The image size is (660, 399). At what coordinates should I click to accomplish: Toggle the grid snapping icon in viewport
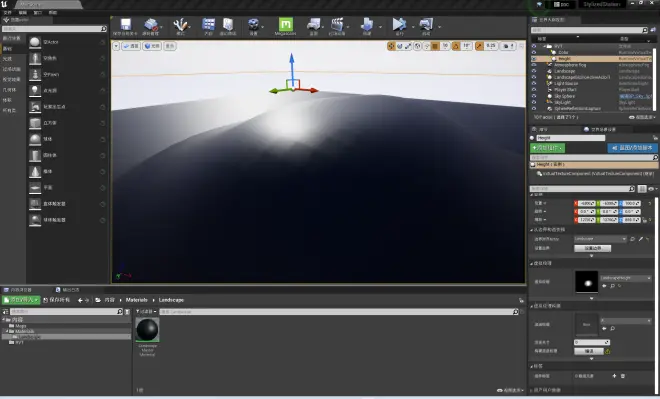point(436,46)
